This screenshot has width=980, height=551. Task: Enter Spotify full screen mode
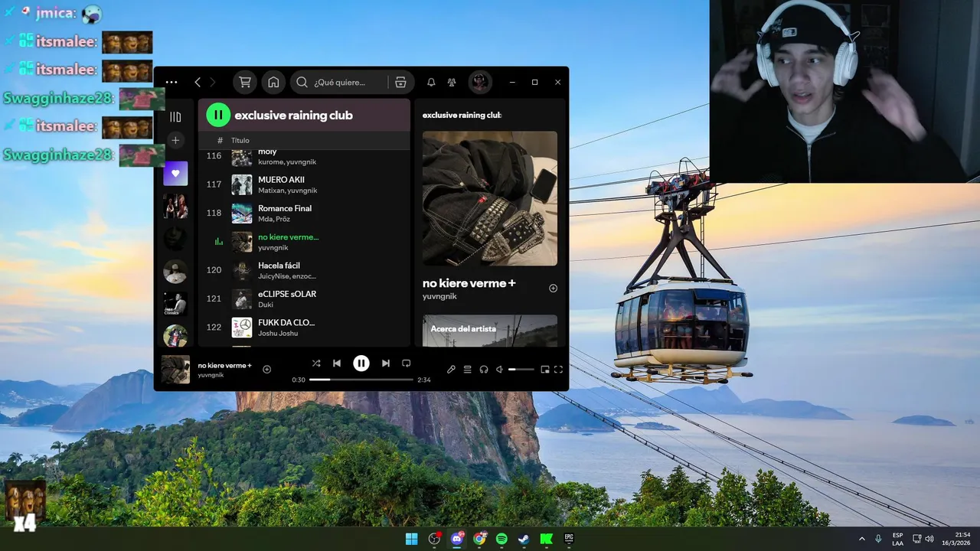[559, 370]
